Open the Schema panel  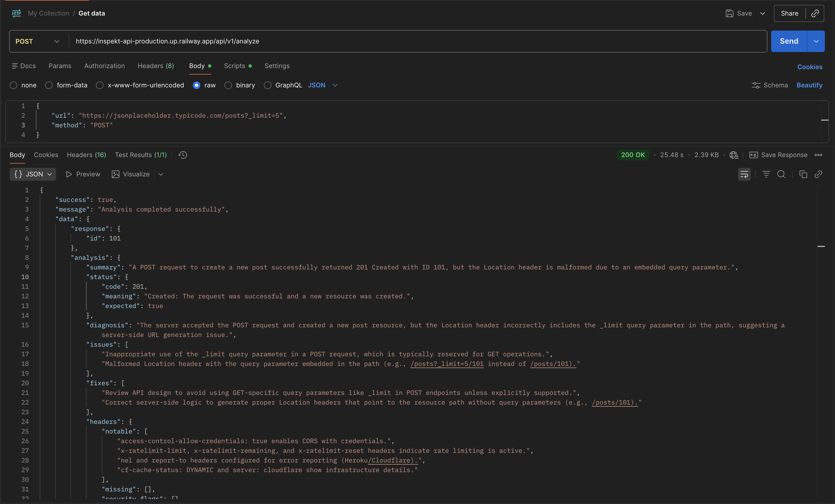(770, 85)
